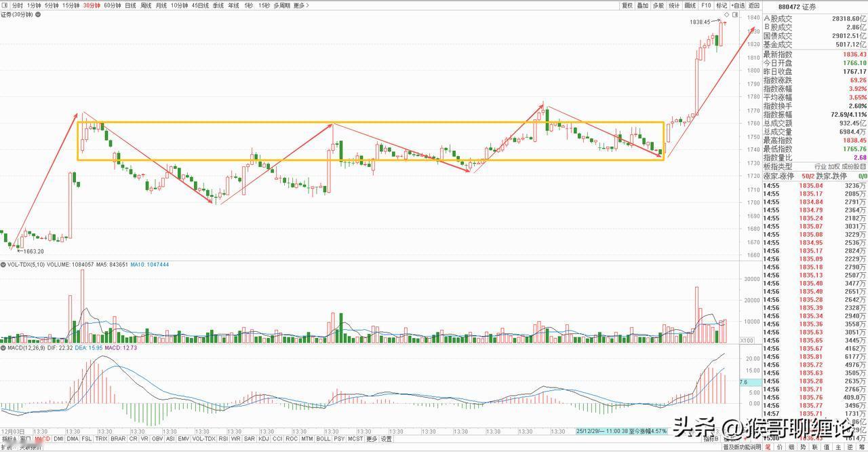Switch indicator to CCI
Viewport: 868px width, 452px height.
[277, 438]
